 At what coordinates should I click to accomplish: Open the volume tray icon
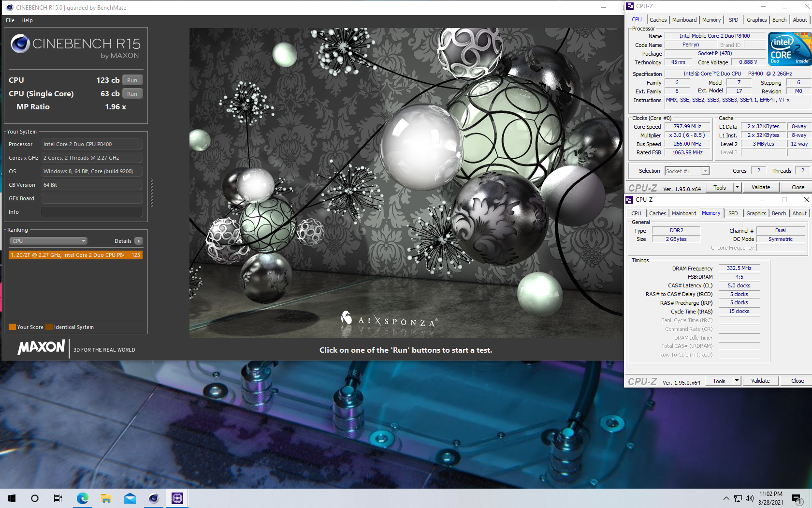pyautogui.click(x=750, y=498)
